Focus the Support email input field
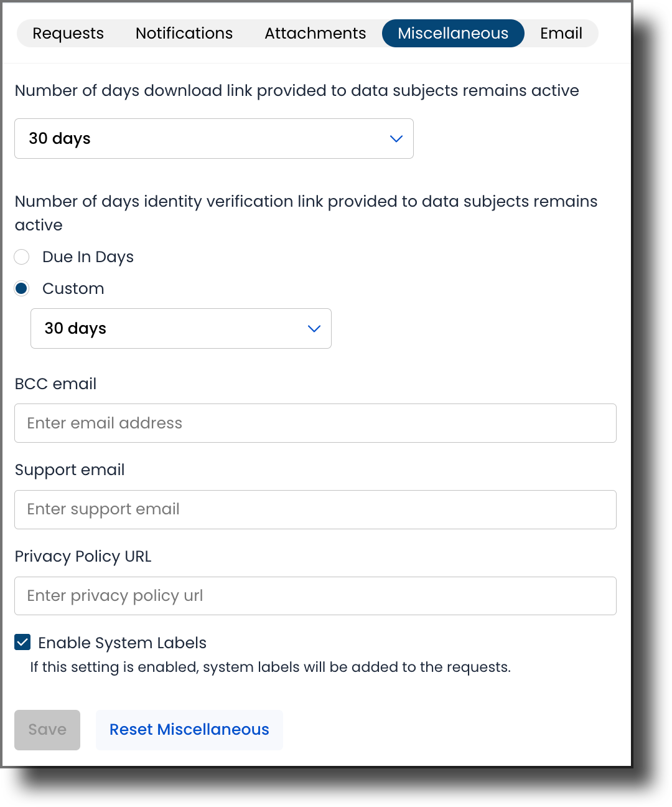 pyautogui.click(x=315, y=509)
